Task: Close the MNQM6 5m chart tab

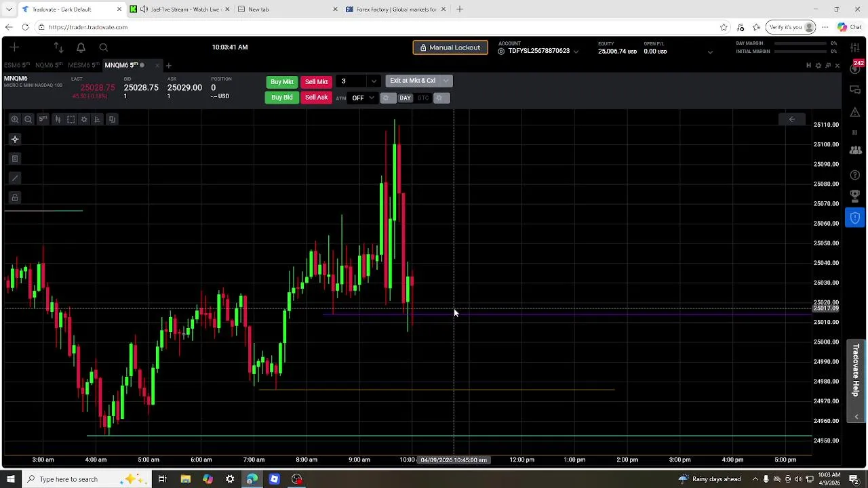Action: tap(157, 66)
